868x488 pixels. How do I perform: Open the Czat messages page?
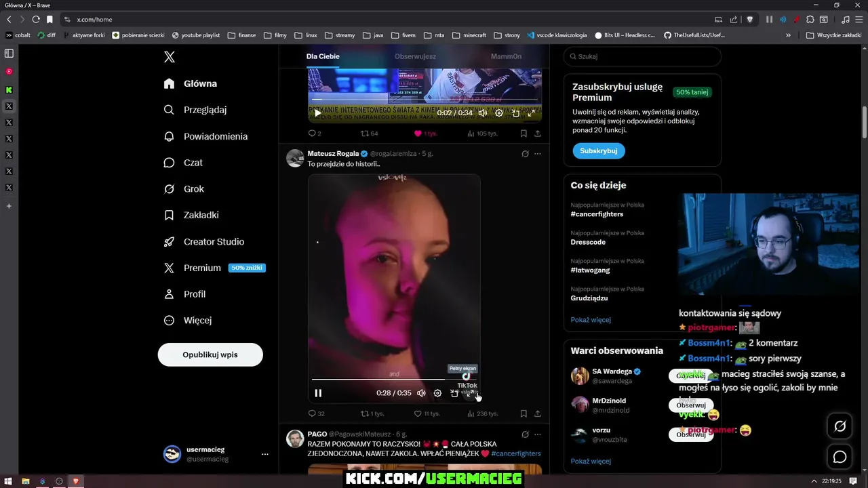click(183, 163)
